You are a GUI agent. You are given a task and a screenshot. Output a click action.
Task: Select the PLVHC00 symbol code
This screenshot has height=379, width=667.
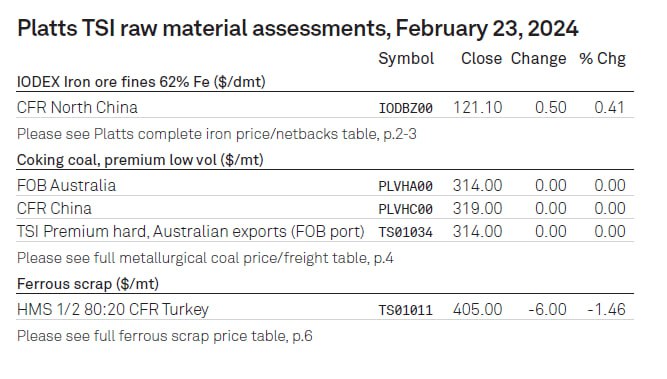click(x=405, y=209)
